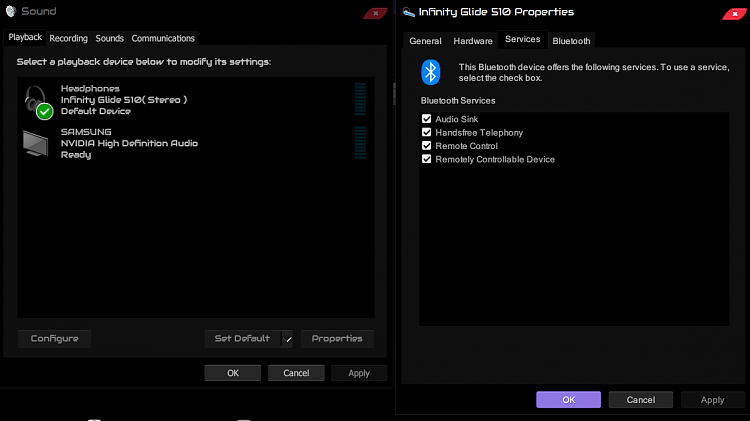Click the 'Default Device' status text

click(96, 111)
